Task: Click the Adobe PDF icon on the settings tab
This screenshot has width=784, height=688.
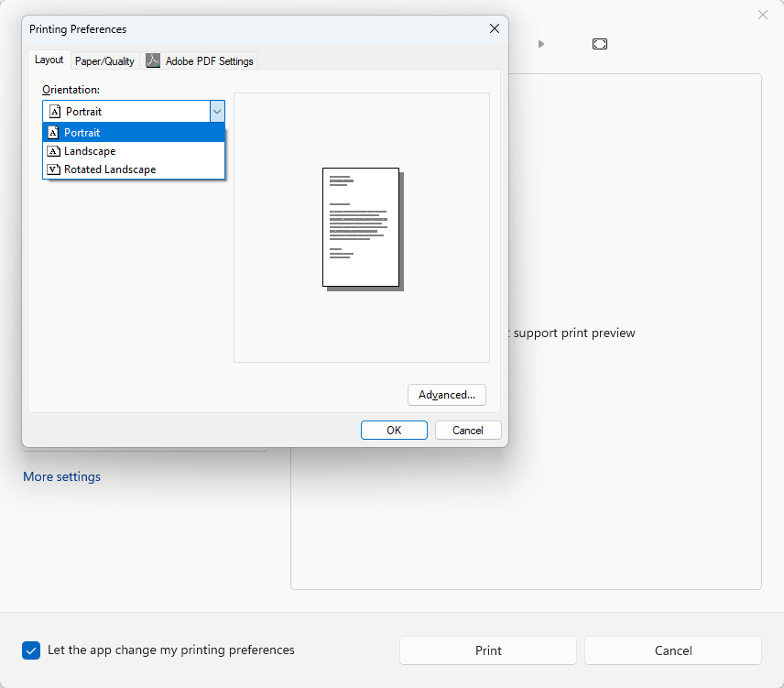Action: (x=153, y=60)
